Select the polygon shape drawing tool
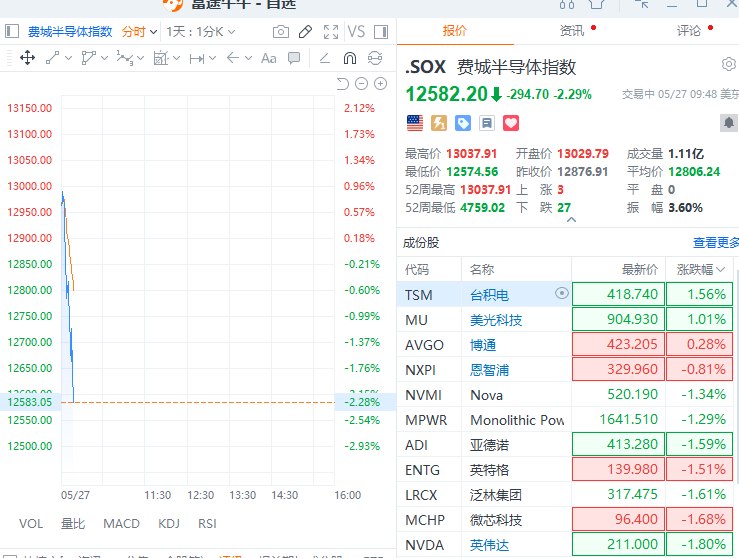This screenshot has height=558, width=739. [88, 58]
